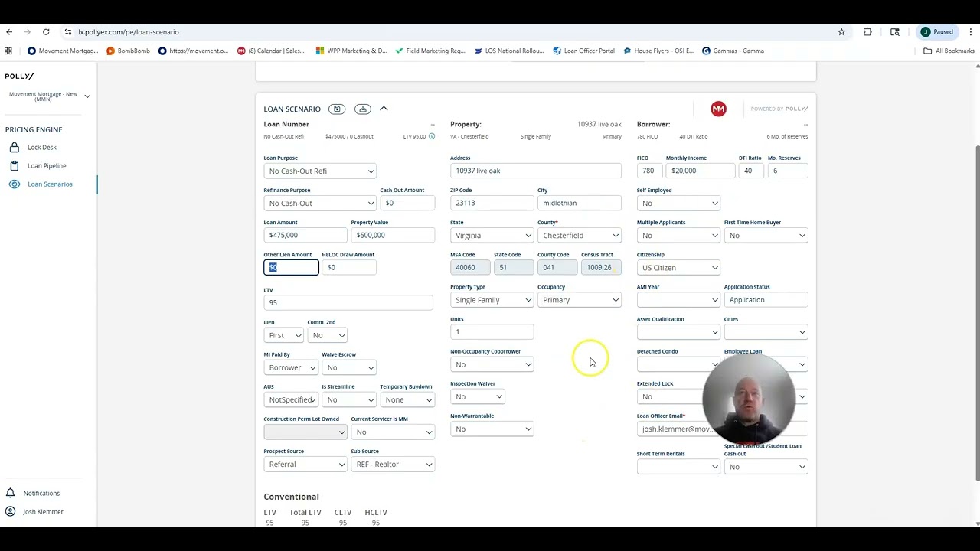Open MI Paid By dropdown
Screen dimensions: 980x551
[x=291, y=367]
